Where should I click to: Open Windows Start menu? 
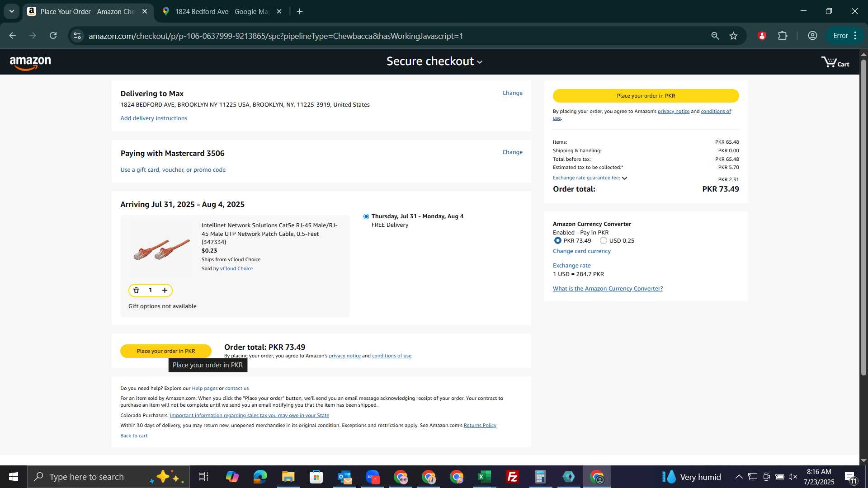14,477
